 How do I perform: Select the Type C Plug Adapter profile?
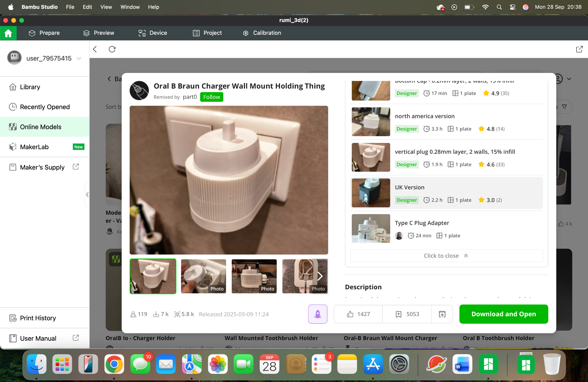[x=447, y=228]
